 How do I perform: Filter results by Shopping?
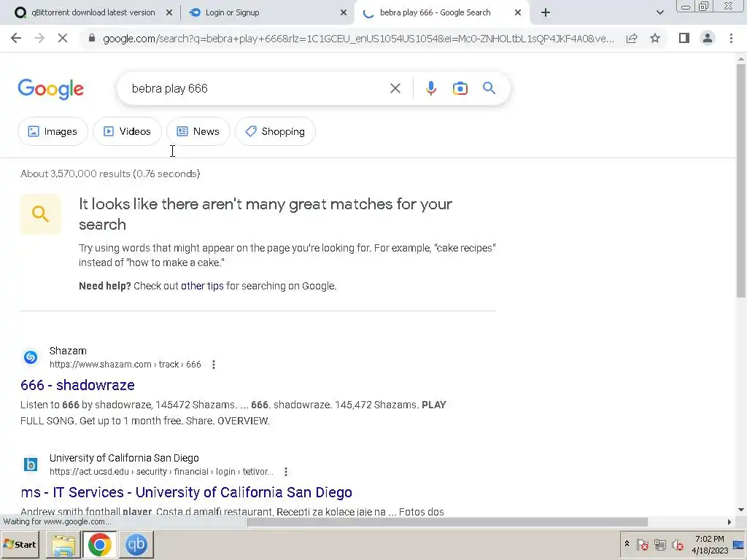click(x=275, y=131)
